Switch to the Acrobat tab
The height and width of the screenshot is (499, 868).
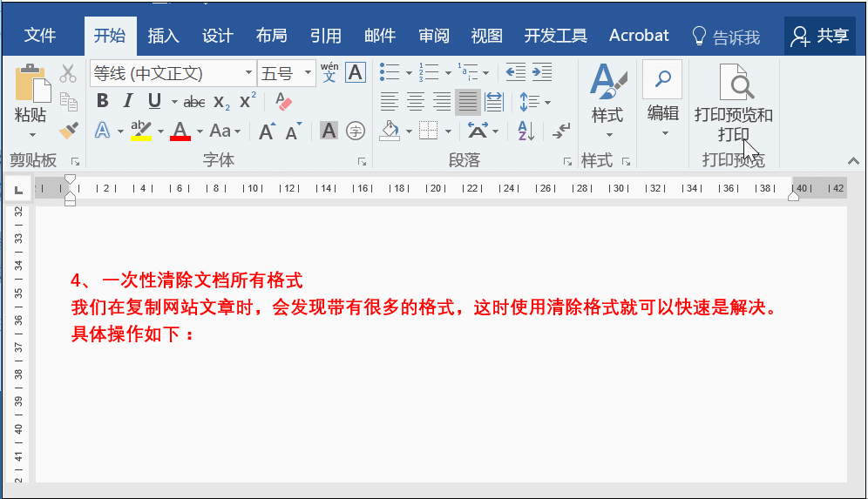coord(639,36)
